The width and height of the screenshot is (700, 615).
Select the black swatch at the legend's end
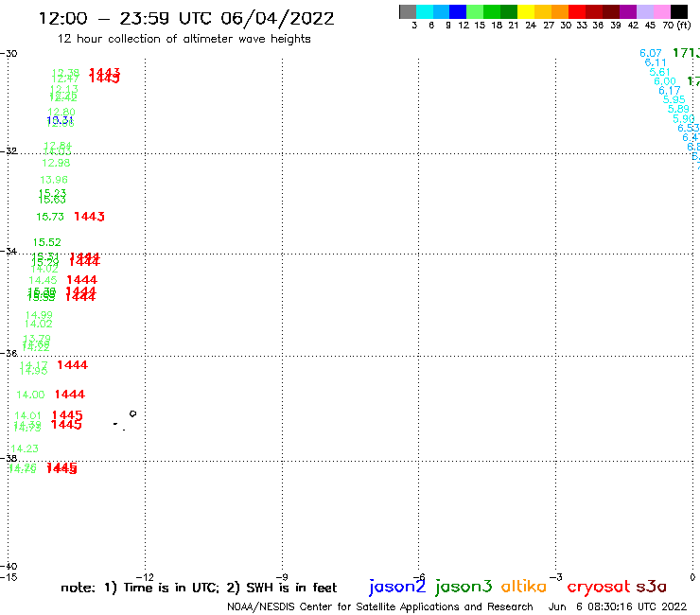pos(679,11)
